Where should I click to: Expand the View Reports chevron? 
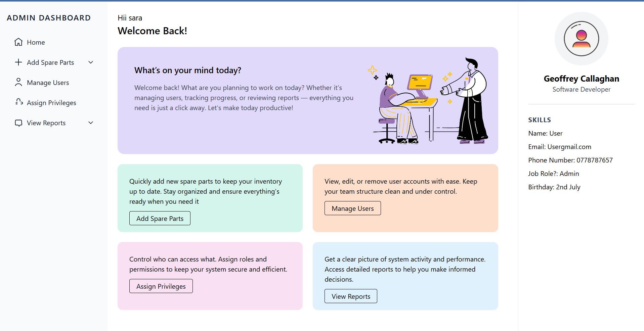91,123
